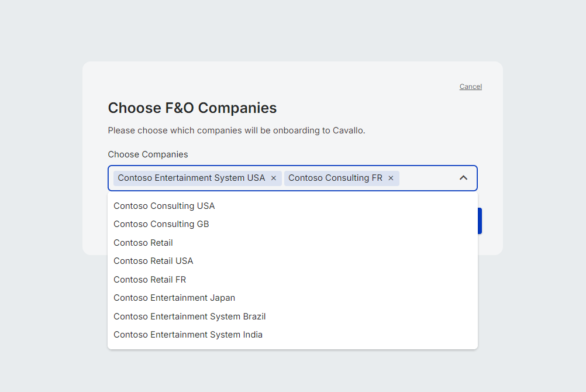Select Contoso Entertainment System Brazil
This screenshot has width=586, height=392.
(189, 317)
